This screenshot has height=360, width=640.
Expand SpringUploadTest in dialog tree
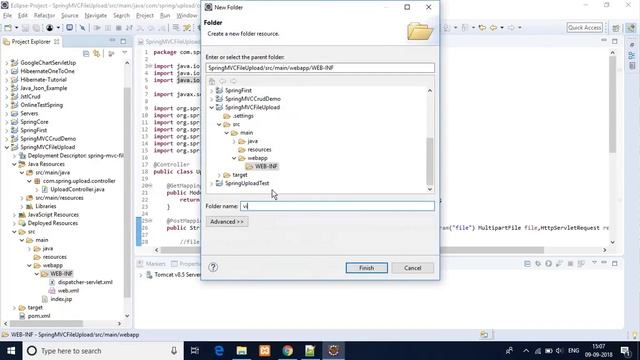pyautogui.click(x=212, y=183)
